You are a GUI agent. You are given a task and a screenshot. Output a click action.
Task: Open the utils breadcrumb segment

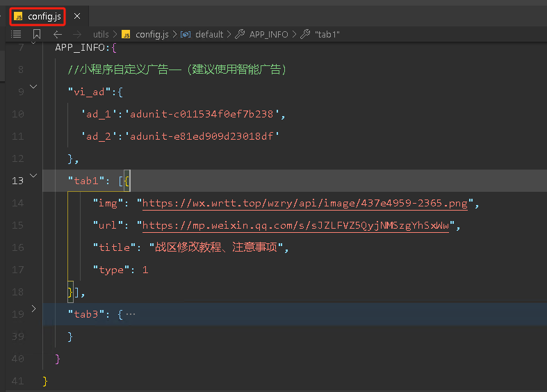click(x=101, y=34)
